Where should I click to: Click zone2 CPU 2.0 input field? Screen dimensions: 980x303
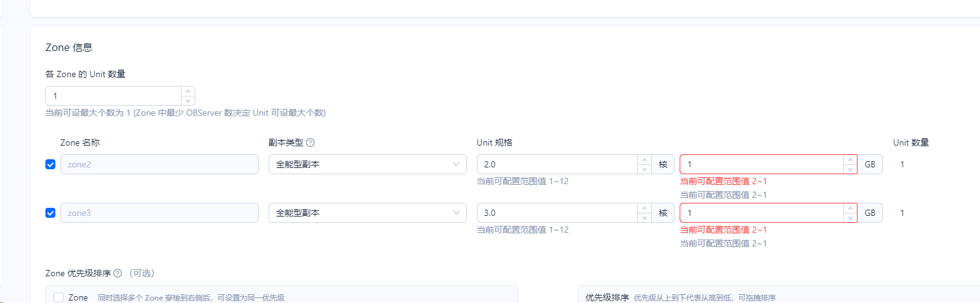pos(557,164)
